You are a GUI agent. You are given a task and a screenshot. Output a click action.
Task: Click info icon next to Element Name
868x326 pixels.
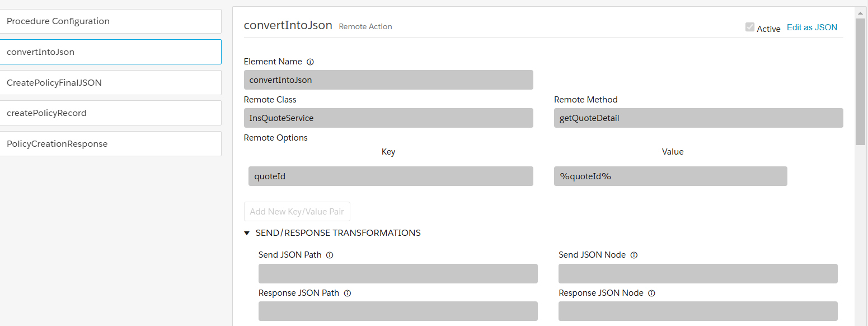click(x=310, y=62)
